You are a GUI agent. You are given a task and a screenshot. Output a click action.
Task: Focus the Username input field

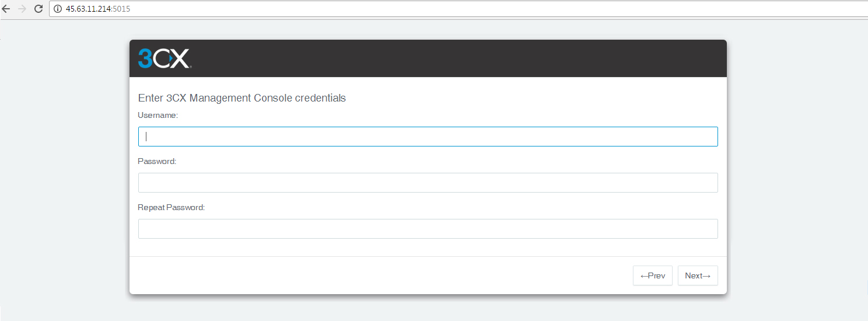(x=428, y=137)
